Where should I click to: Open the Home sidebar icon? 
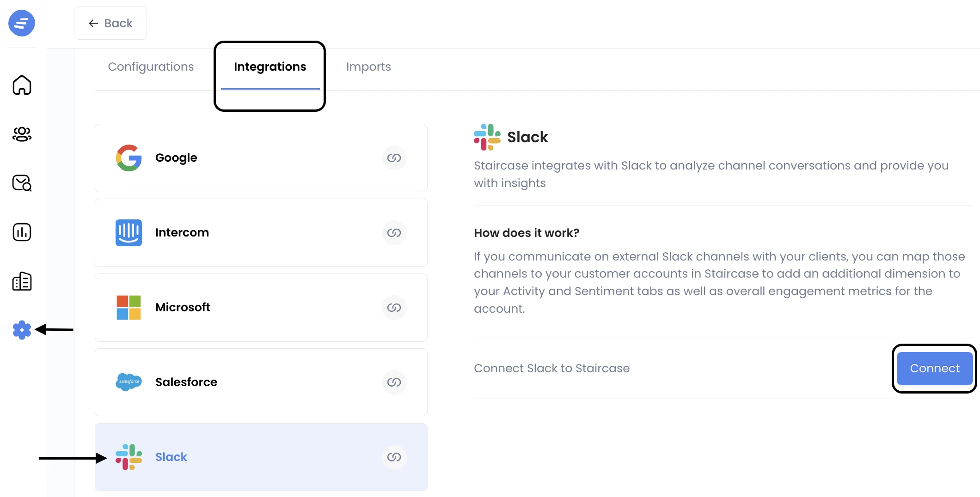22,85
